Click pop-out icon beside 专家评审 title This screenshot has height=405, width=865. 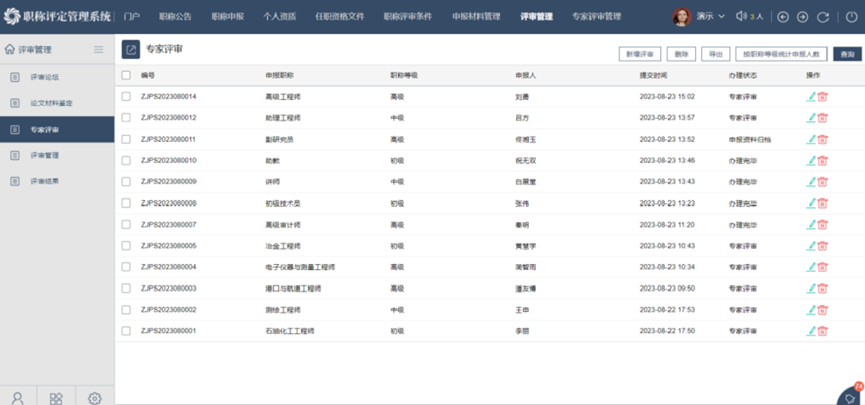click(x=131, y=50)
